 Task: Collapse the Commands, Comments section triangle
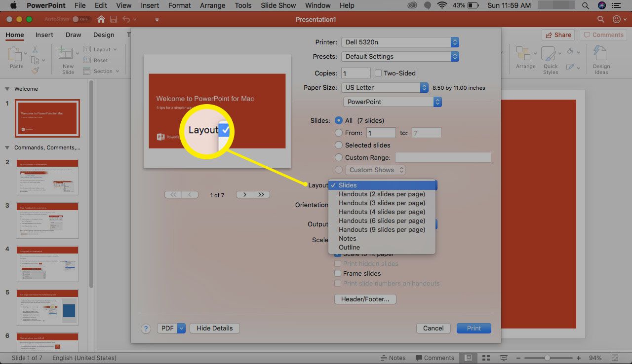(x=7, y=148)
